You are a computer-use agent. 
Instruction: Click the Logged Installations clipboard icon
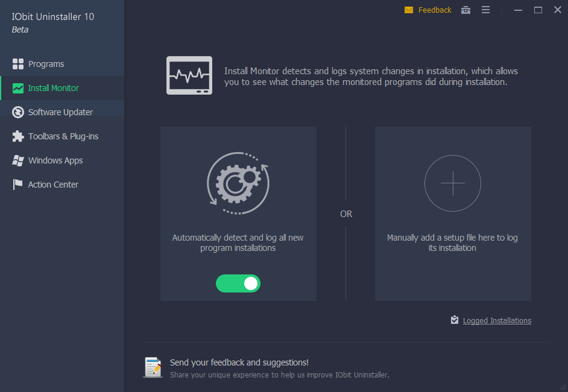click(455, 320)
